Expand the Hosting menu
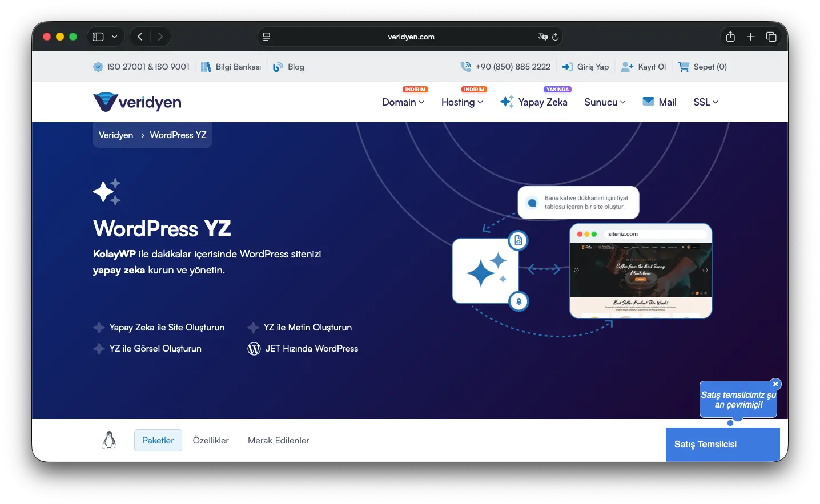 pos(462,102)
